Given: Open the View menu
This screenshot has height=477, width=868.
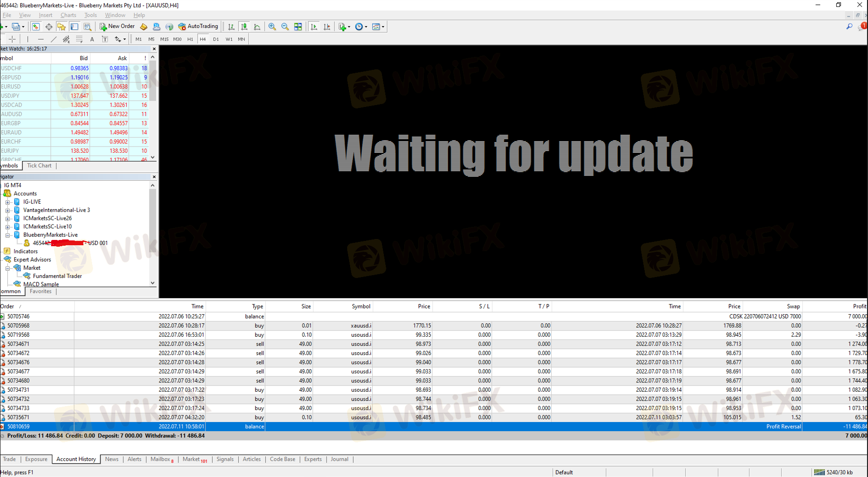Looking at the screenshot, I should tap(25, 15).
